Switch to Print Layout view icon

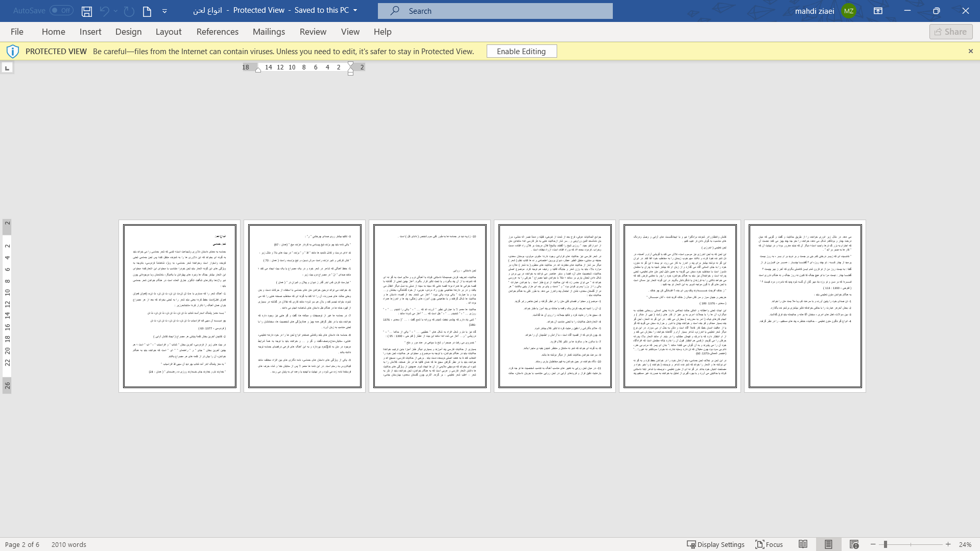coord(828,544)
